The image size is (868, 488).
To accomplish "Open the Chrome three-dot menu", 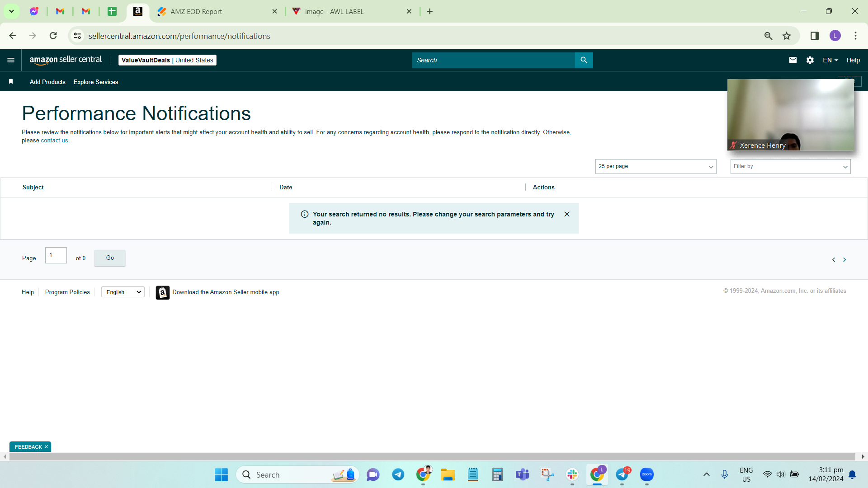I will point(855,36).
